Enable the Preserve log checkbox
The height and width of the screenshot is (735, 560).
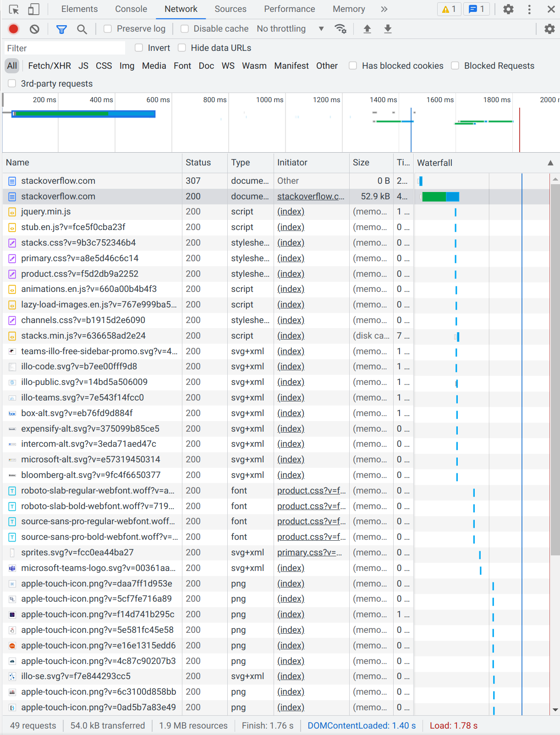click(108, 29)
